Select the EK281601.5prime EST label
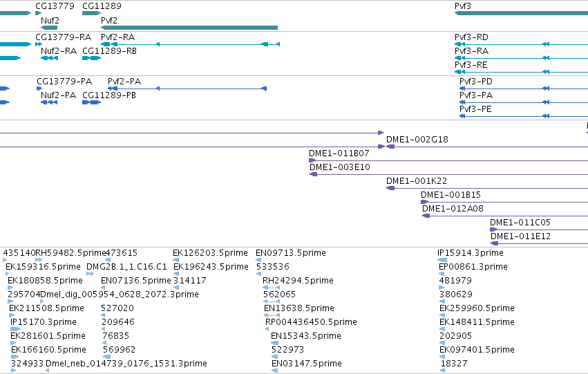 coord(48,337)
